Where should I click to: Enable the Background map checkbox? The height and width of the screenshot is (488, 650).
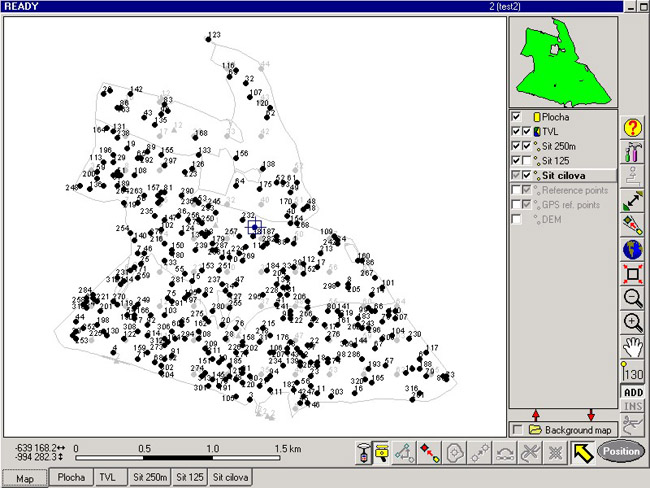(517, 429)
